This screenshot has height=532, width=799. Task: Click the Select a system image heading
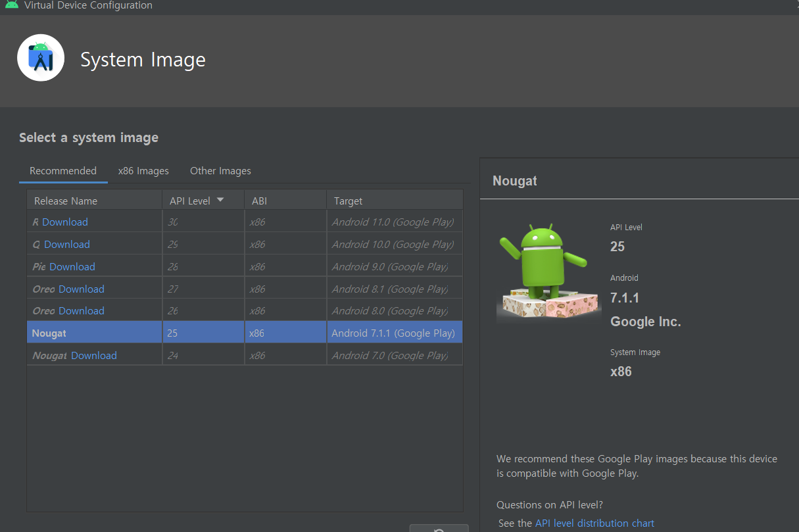coord(89,137)
